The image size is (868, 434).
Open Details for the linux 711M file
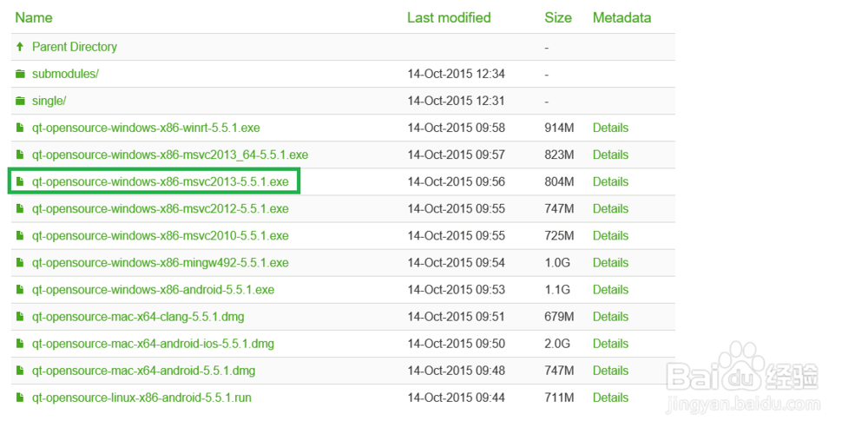tap(610, 398)
